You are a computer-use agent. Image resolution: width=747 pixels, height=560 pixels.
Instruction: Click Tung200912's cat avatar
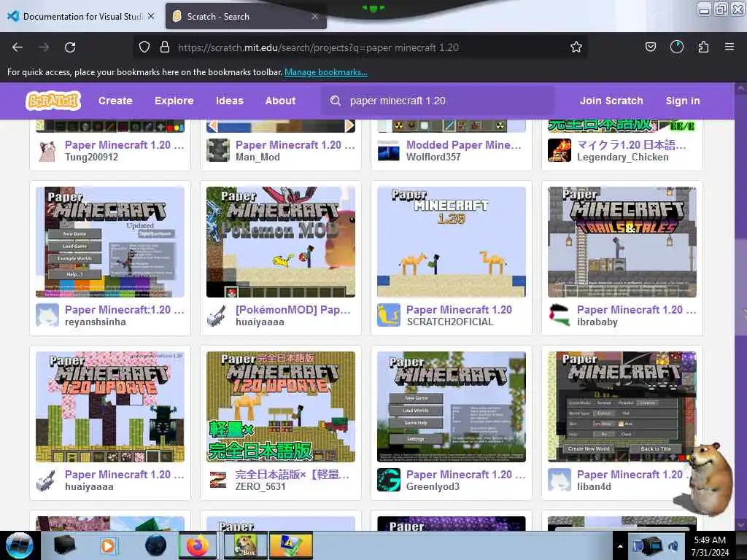(x=47, y=150)
